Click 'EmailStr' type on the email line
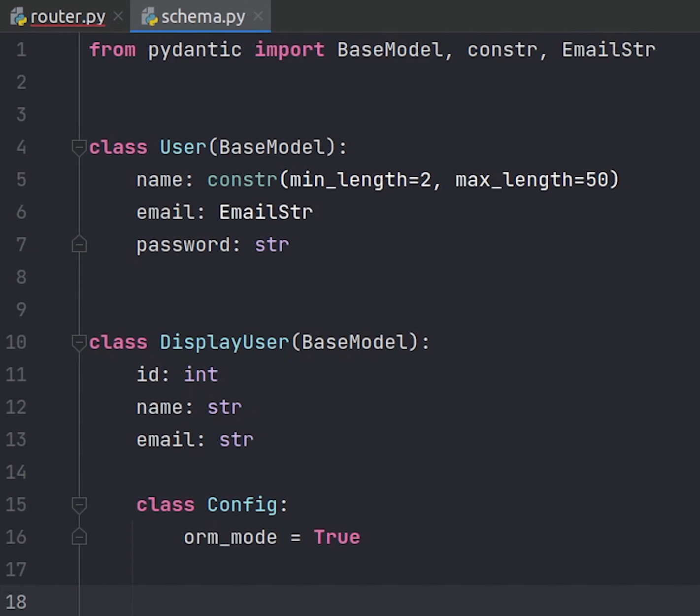This screenshot has height=616, width=700. 266,212
